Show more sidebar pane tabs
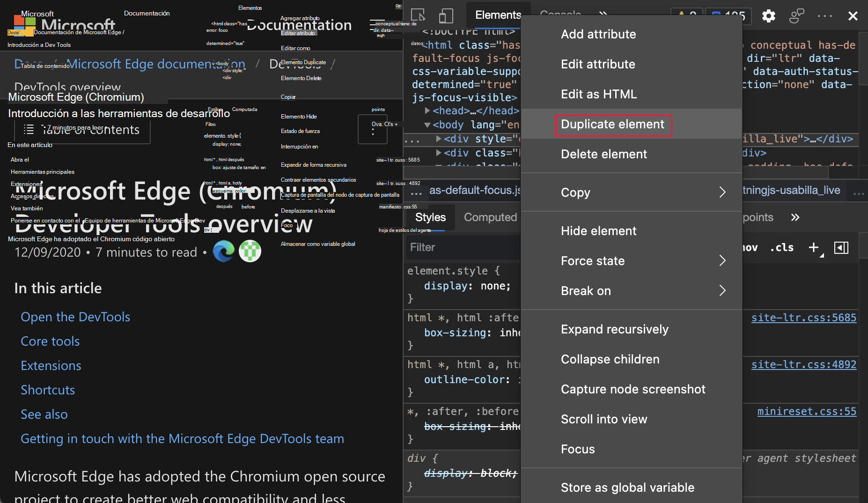This screenshot has width=868, height=503. point(795,217)
